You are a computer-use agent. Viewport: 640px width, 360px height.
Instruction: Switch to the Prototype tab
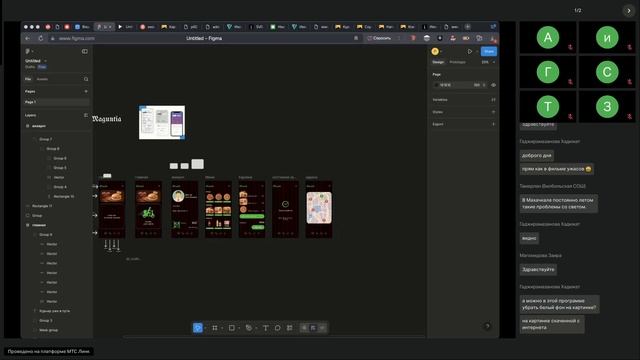pyautogui.click(x=457, y=62)
